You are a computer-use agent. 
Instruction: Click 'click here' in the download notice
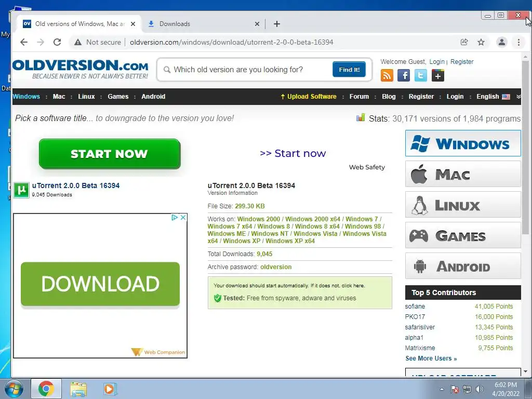[x=353, y=286]
